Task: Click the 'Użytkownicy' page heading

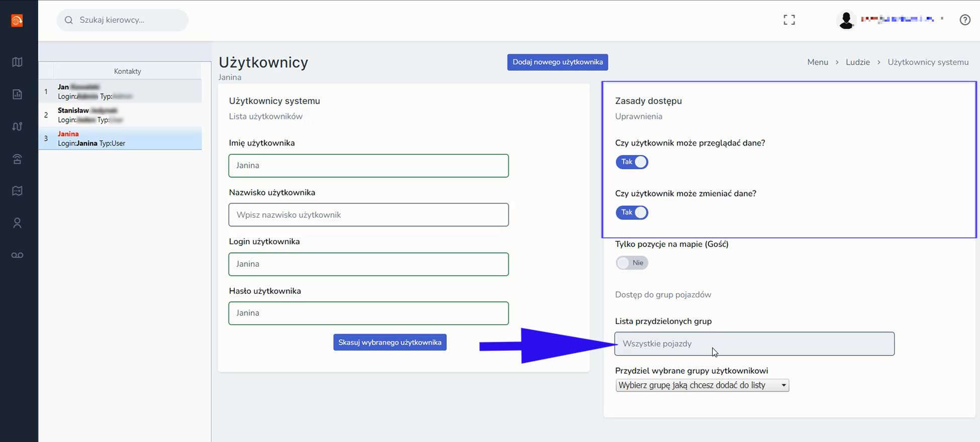Action: pos(263,62)
